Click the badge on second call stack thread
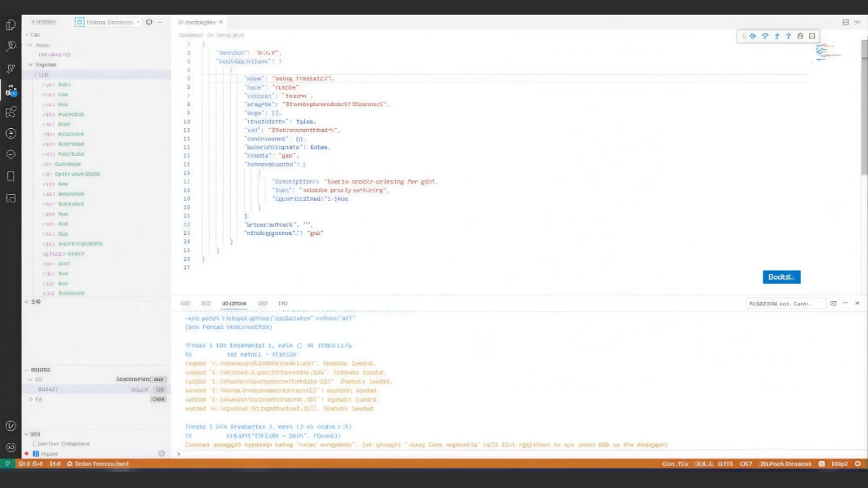Screen dimensions: 868x488 pyautogui.click(x=158, y=399)
